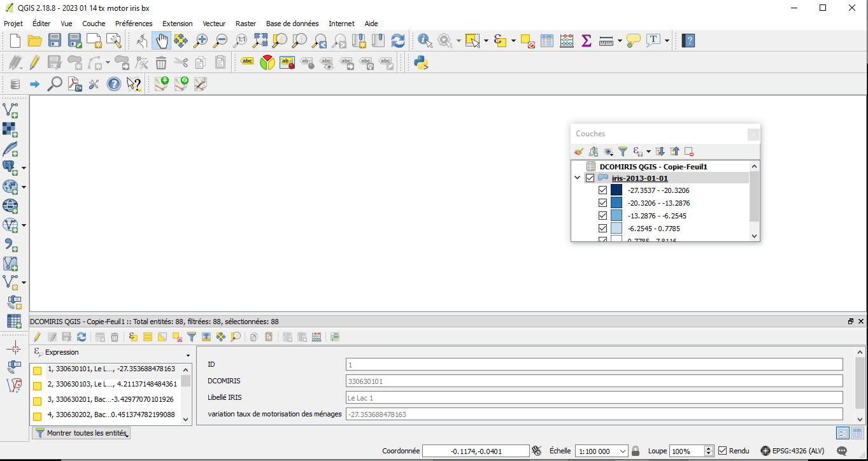Open layer labeling options abc icon
This screenshot has width=868, height=461.
[x=247, y=62]
